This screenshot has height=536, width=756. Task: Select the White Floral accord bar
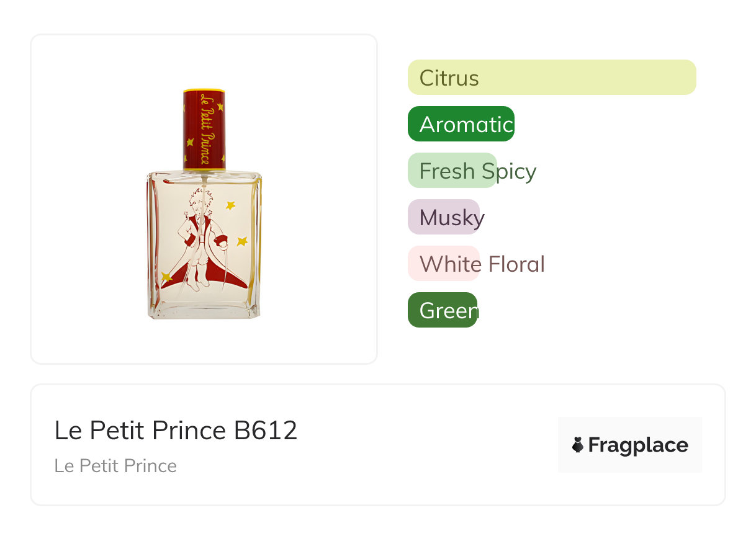point(444,264)
